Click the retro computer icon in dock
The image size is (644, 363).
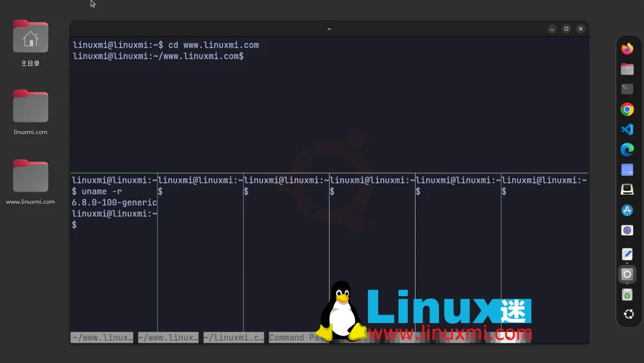pos(627,189)
